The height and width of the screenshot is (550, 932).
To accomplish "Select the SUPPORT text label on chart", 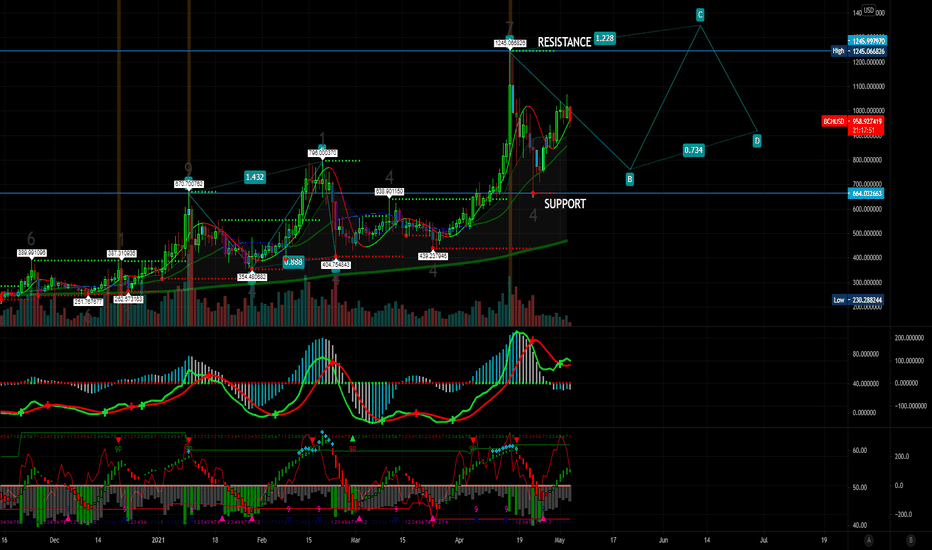I will (x=565, y=204).
